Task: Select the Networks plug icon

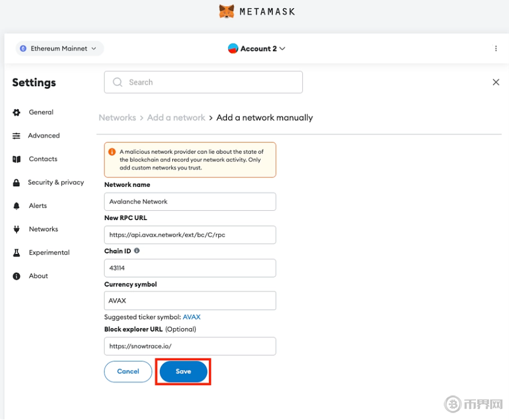Action: (x=17, y=229)
